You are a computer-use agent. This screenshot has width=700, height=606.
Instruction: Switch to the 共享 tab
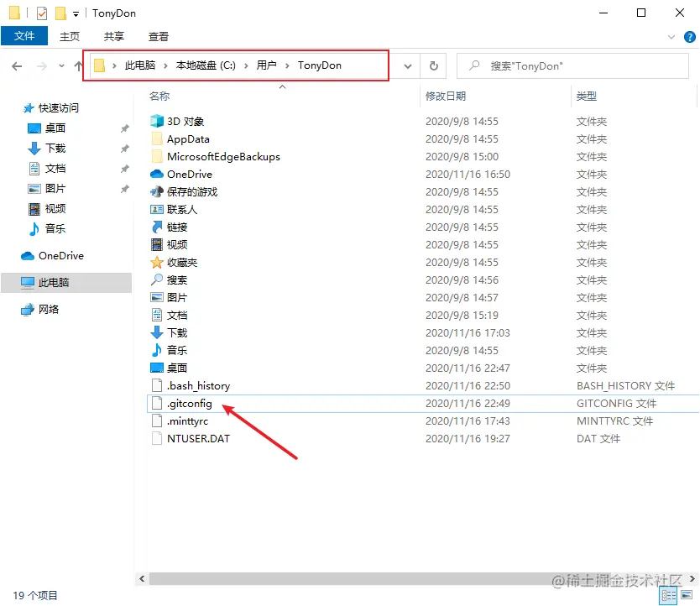(113, 37)
